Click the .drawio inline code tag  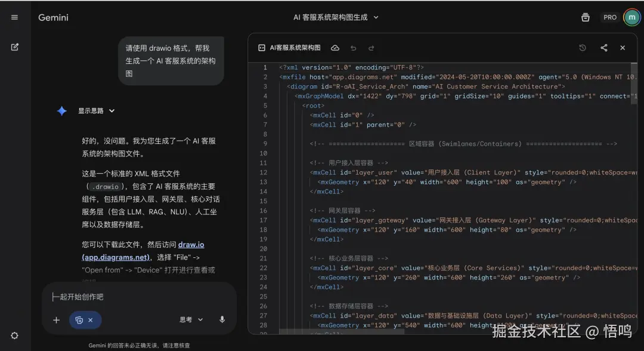click(106, 187)
